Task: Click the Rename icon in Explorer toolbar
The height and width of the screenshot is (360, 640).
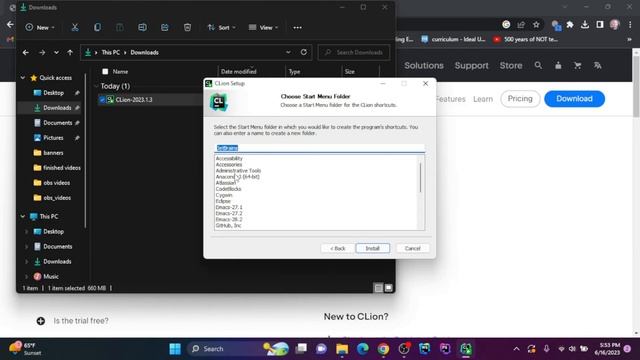Action: tap(142, 27)
